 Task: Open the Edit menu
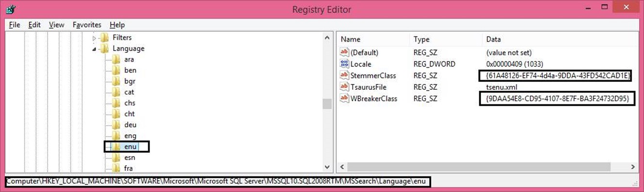click(34, 25)
